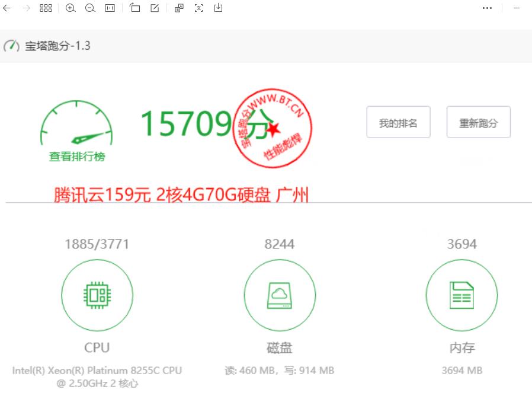532x402 pixels.
Task: Click the forward arrow in the toolbar
Action: click(26, 8)
